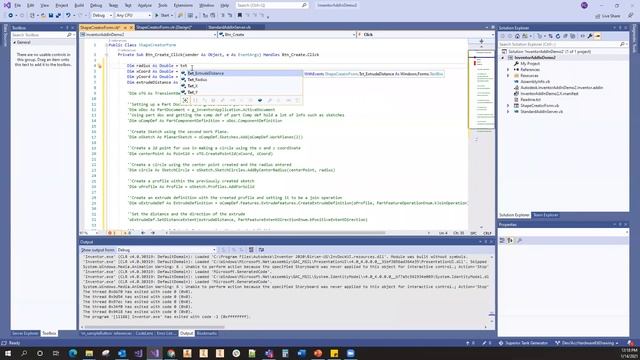
Task: Expand the Resources folder node
Action: tap(508, 76)
